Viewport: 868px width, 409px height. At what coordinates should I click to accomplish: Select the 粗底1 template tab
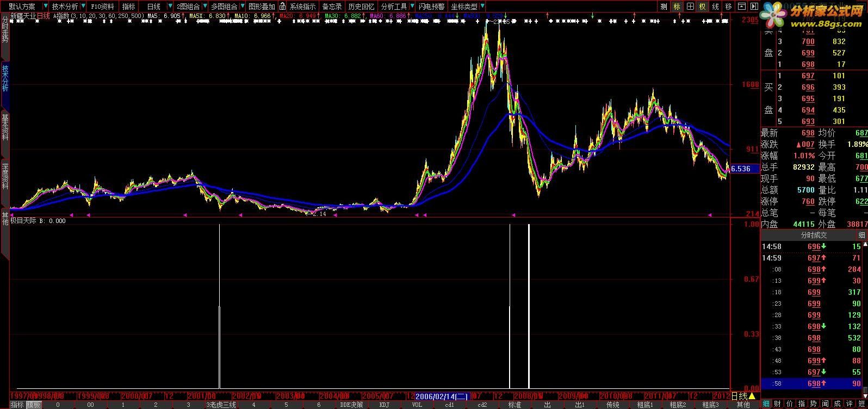645,405
